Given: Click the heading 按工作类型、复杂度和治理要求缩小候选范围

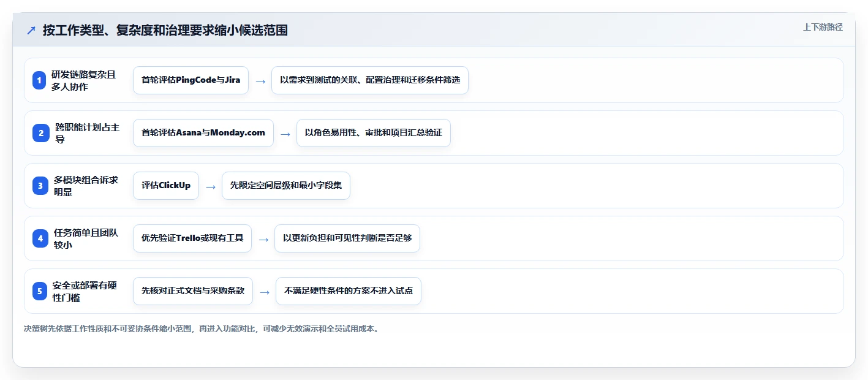Looking at the screenshot, I should (x=165, y=30).
